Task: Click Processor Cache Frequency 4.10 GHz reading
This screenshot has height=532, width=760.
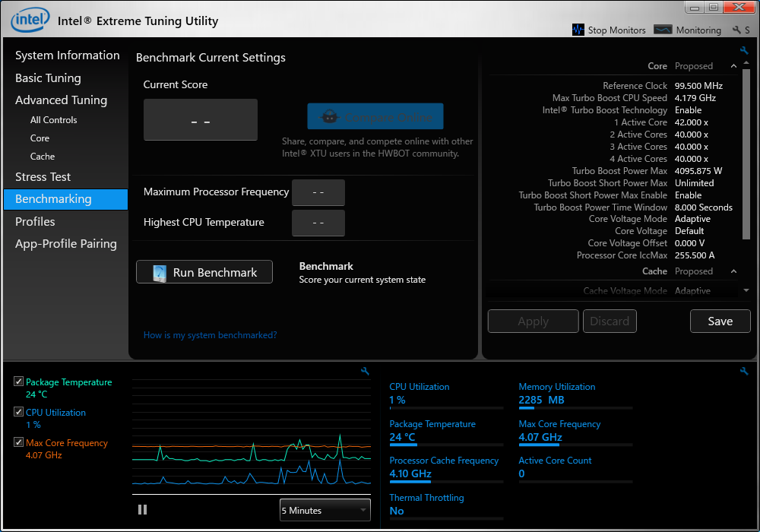Action: 410,473
